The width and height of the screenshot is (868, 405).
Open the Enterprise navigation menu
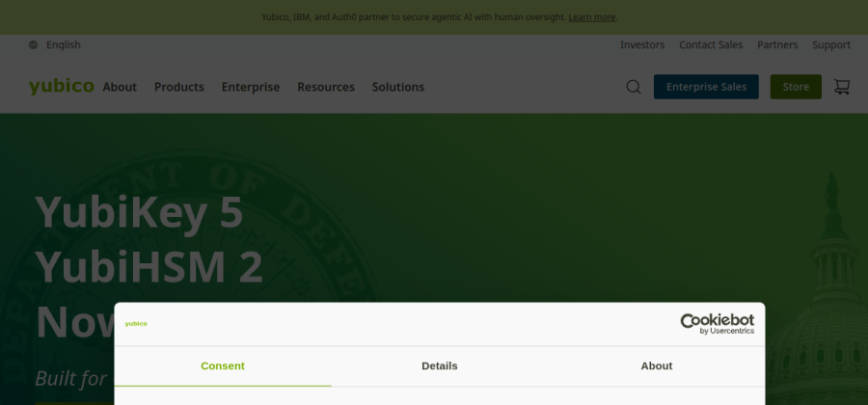click(x=251, y=87)
